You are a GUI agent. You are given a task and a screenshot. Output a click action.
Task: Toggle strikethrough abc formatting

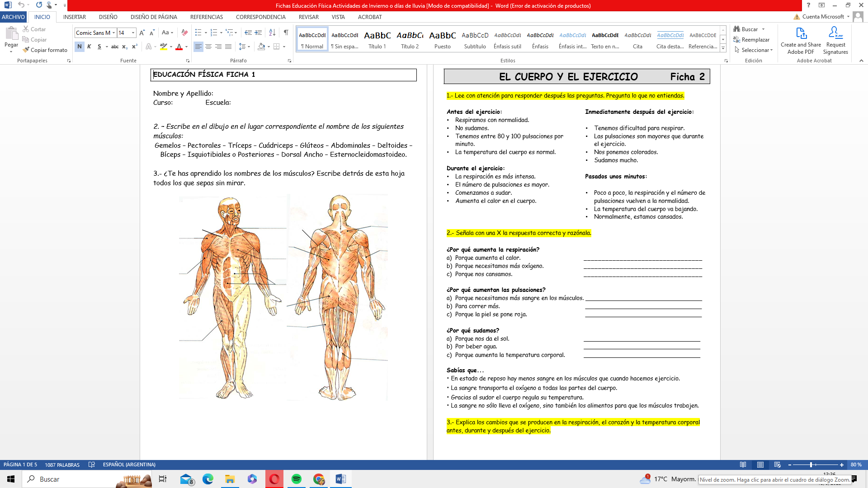point(115,47)
